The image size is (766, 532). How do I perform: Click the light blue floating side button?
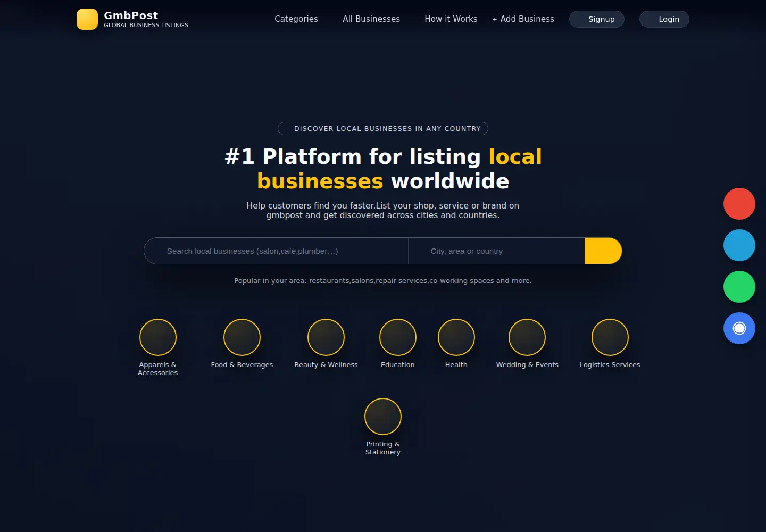pyautogui.click(x=739, y=245)
